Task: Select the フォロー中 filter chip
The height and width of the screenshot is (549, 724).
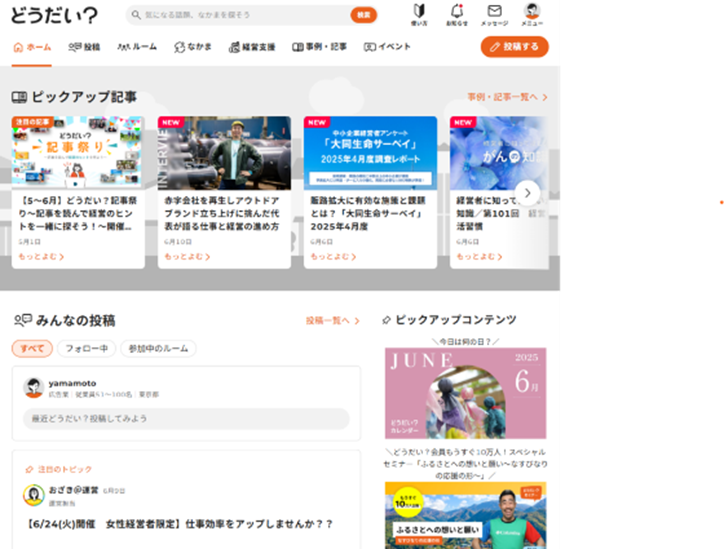Action: [x=85, y=349]
